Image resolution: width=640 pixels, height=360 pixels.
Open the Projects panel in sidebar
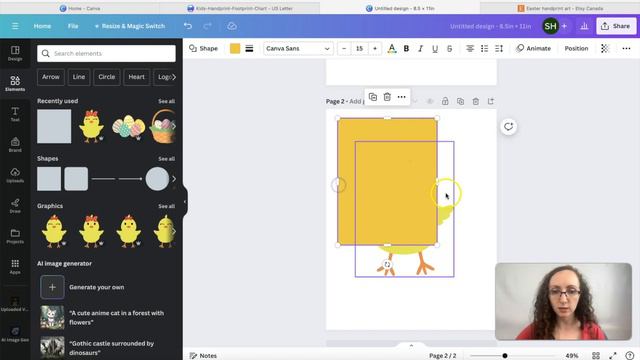15,236
